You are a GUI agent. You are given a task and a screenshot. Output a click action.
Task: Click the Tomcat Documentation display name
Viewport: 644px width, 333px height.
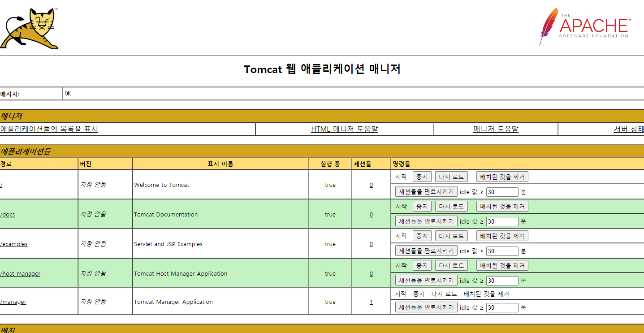(x=166, y=214)
